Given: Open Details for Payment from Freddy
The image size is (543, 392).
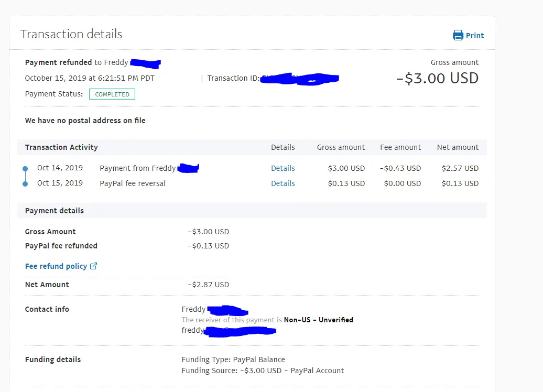Looking at the screenshot, I should tap(283, 168).
